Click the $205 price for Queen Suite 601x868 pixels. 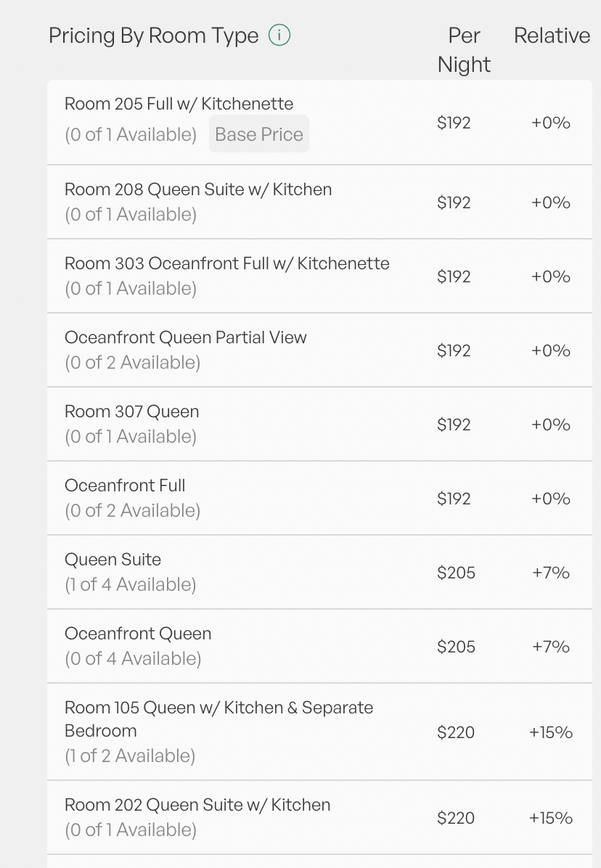[456, 573]
